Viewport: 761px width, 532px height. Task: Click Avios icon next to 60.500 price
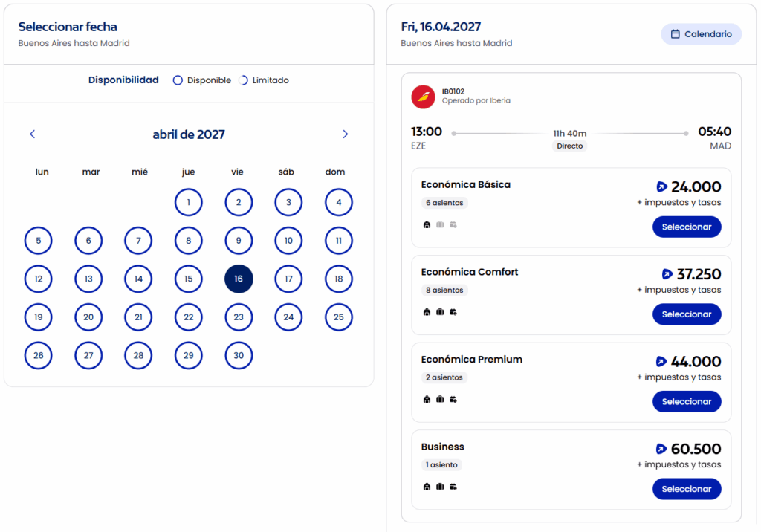661,449
